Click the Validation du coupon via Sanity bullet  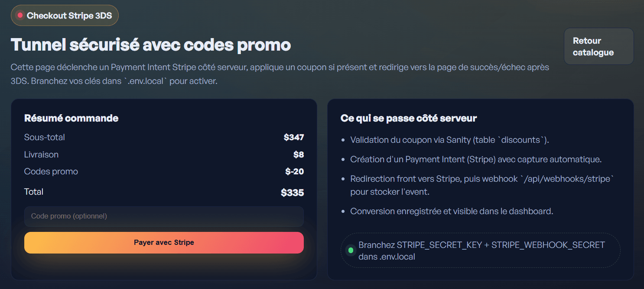[449, 140]
